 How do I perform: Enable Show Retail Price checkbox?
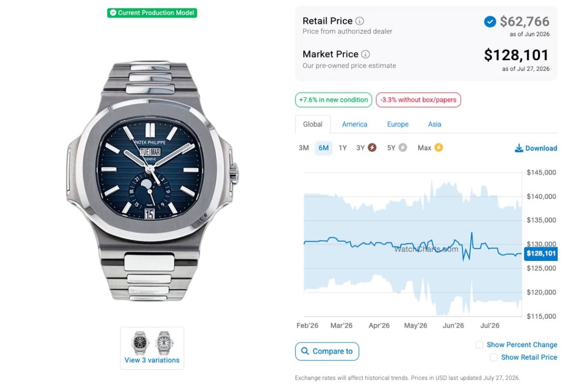494,357
